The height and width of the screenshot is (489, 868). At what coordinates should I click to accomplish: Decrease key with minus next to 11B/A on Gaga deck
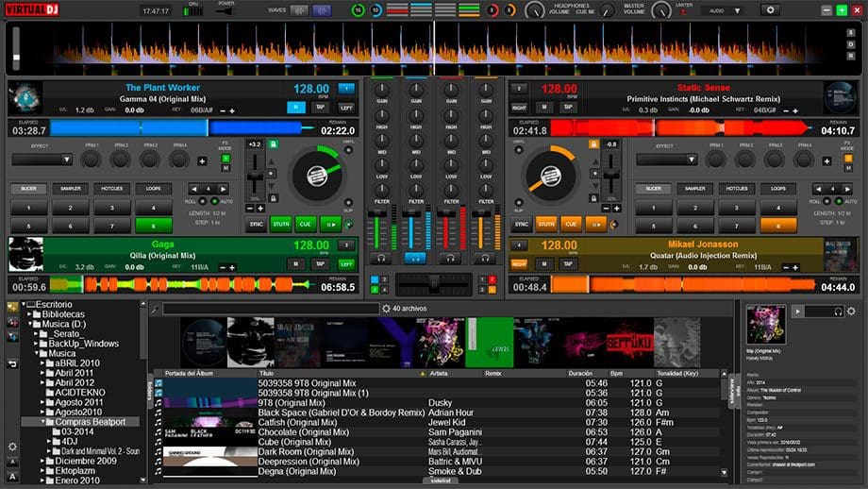pyautogui.click(x=223, y=267)
